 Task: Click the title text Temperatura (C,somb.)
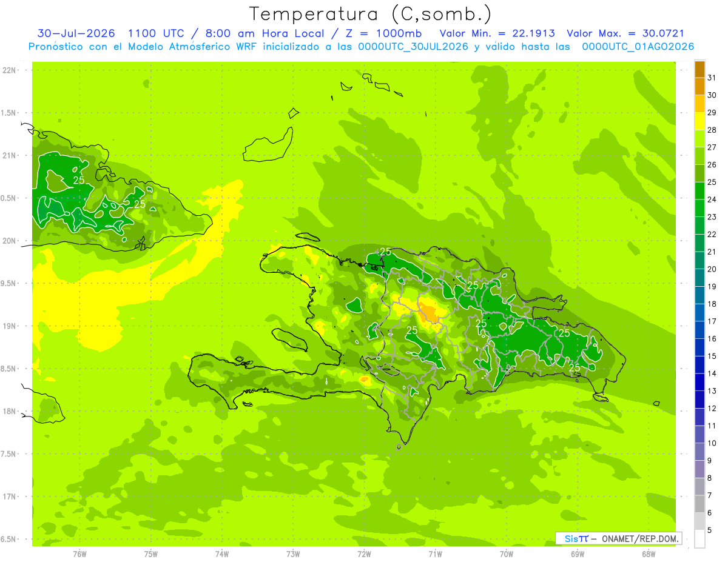(370, 13)
